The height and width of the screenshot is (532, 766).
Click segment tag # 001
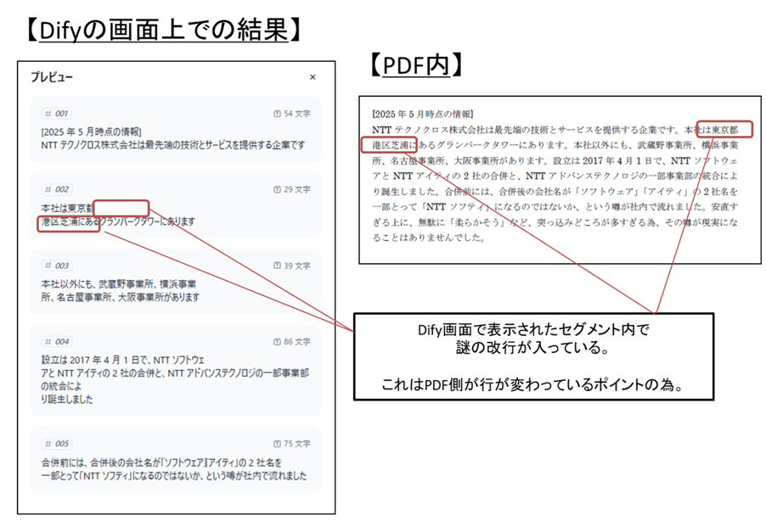pyautogui.click(x=57, y=114)
